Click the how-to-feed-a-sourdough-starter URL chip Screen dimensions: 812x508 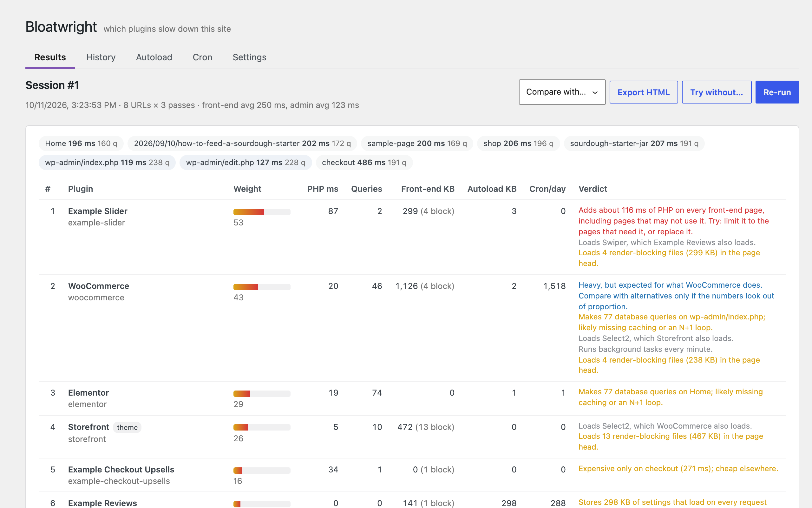coord(242,144)
